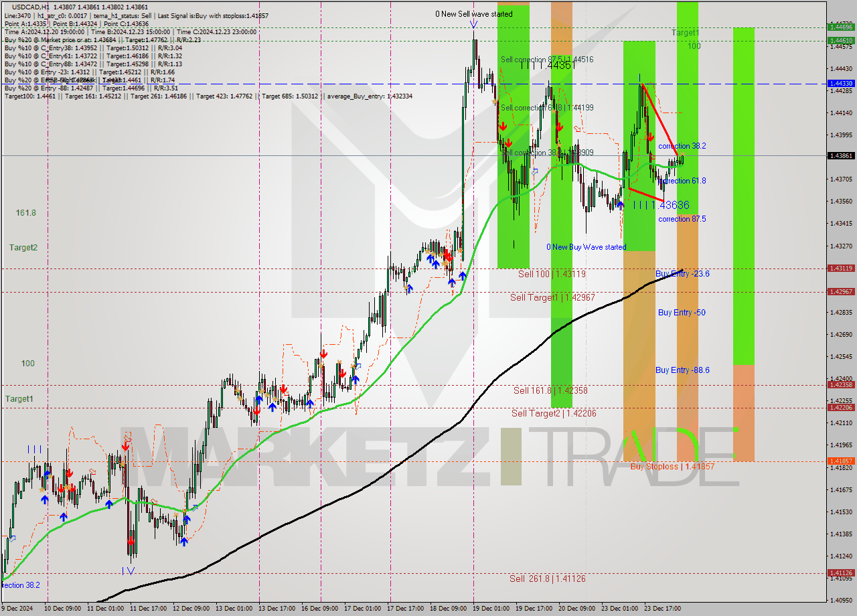The image size is (857, 616).
Task: Click the red 1.43119 price tag
Action: pos(841,268)
